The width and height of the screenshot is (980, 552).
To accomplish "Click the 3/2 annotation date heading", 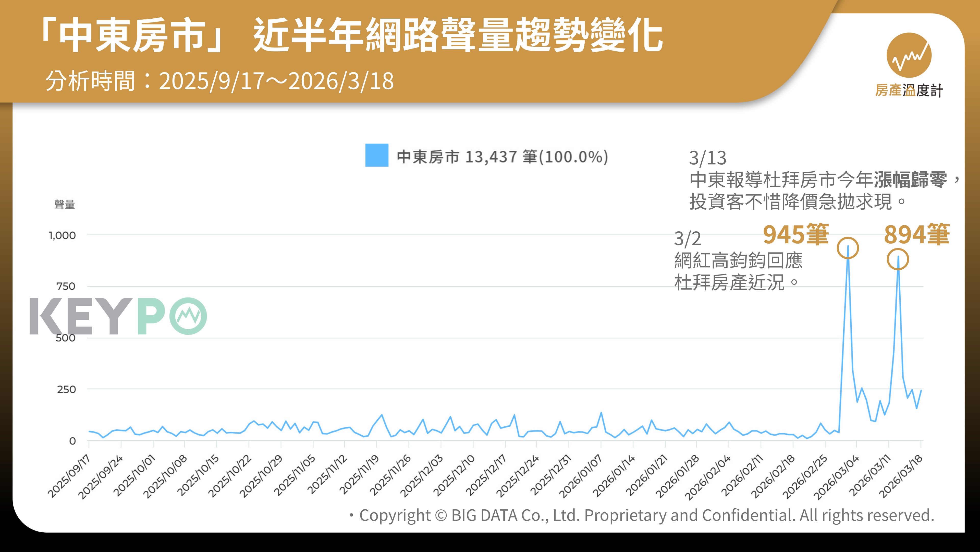I will pyautogui.click(x=688, y=239).
